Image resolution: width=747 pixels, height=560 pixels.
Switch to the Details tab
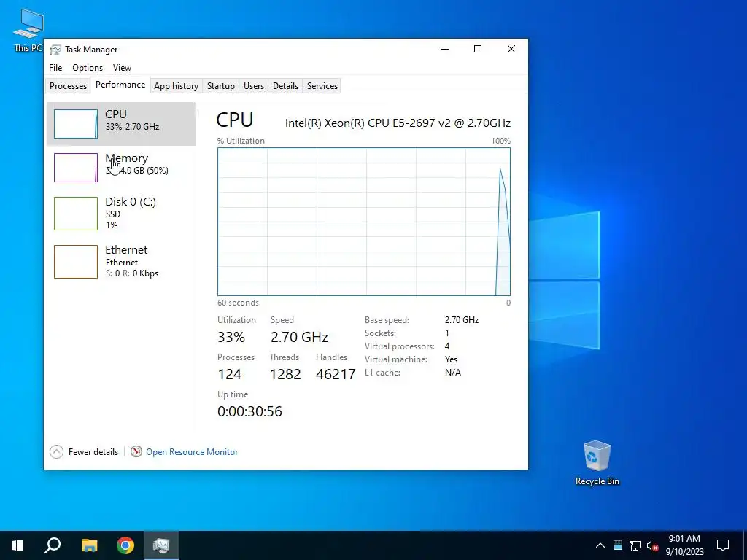pos(285,86)
